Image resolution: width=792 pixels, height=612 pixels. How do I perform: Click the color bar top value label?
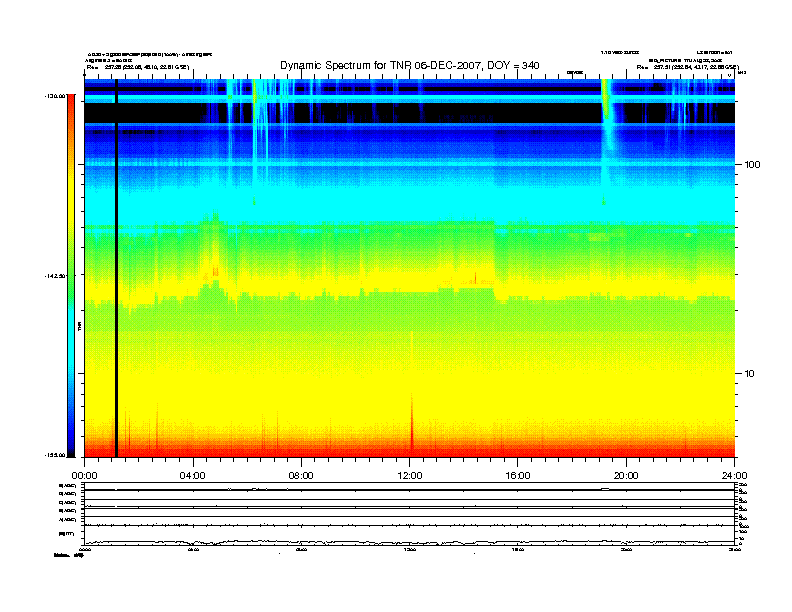[56, 96]
